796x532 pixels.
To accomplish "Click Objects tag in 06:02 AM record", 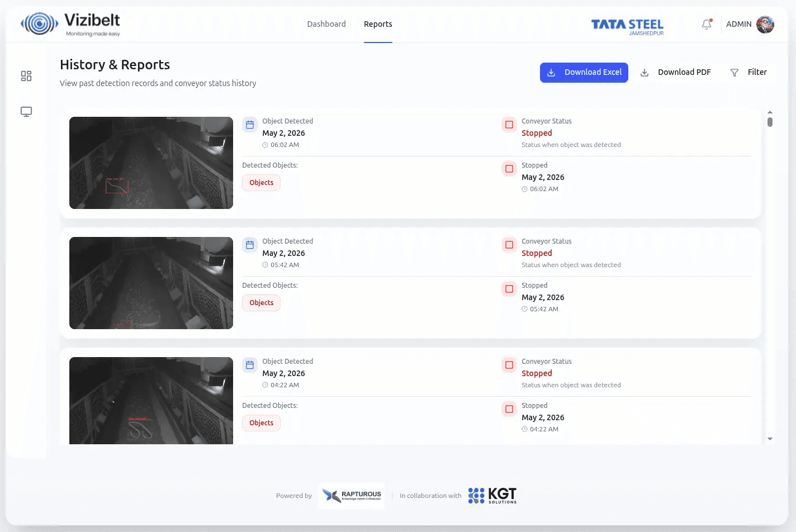I will point(262,183).
